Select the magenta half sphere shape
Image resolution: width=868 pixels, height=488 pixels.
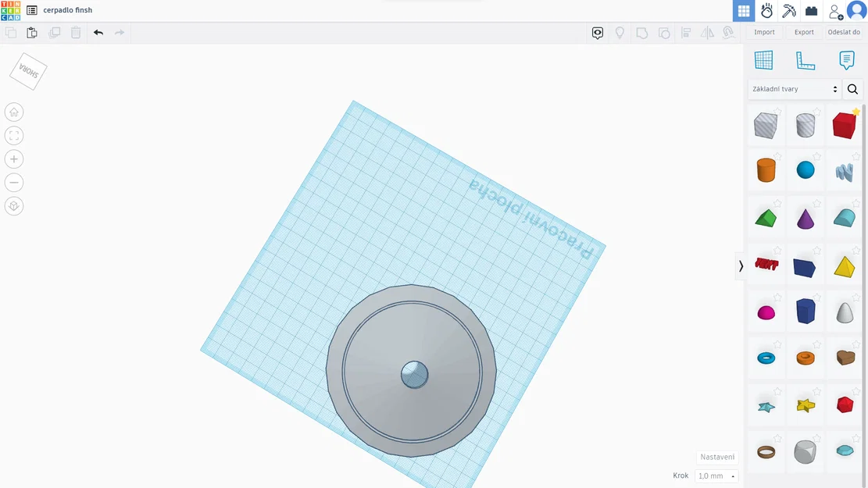coord(766,313)
